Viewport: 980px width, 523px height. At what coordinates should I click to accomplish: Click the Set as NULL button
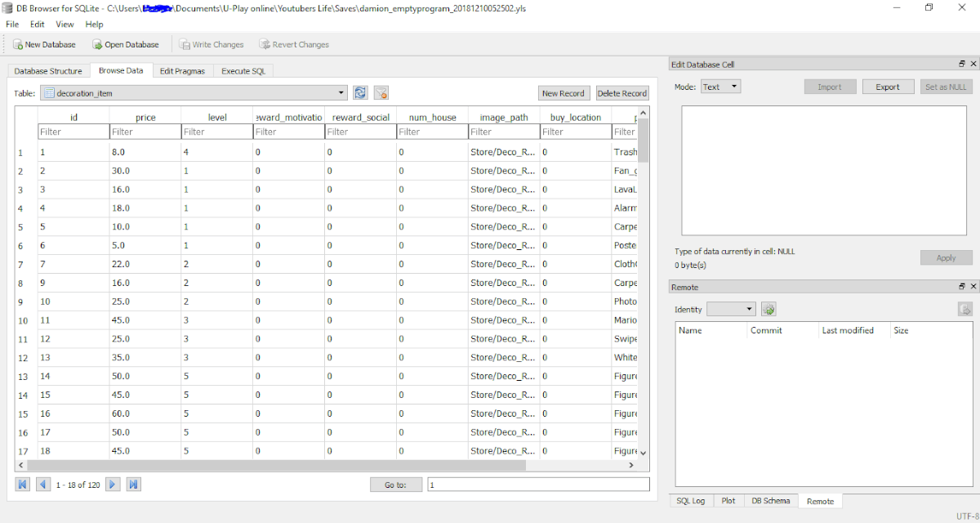(x=947, y=87)
